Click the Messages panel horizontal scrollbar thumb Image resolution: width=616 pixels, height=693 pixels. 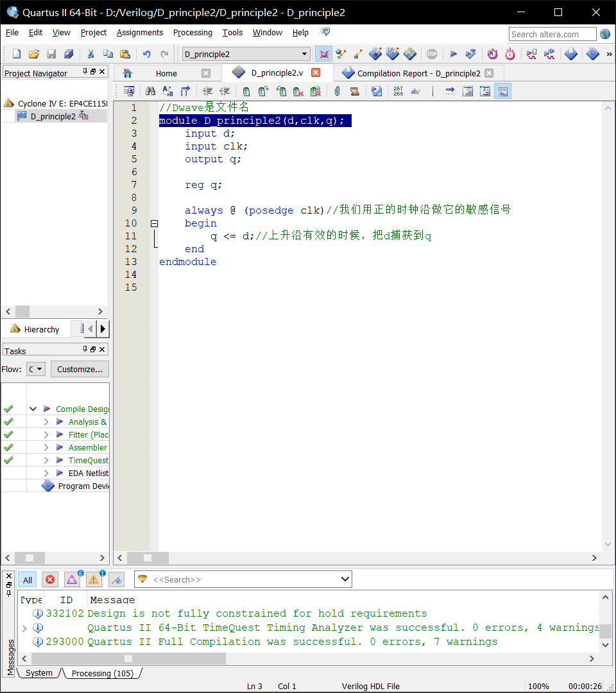tap(128, 658)
